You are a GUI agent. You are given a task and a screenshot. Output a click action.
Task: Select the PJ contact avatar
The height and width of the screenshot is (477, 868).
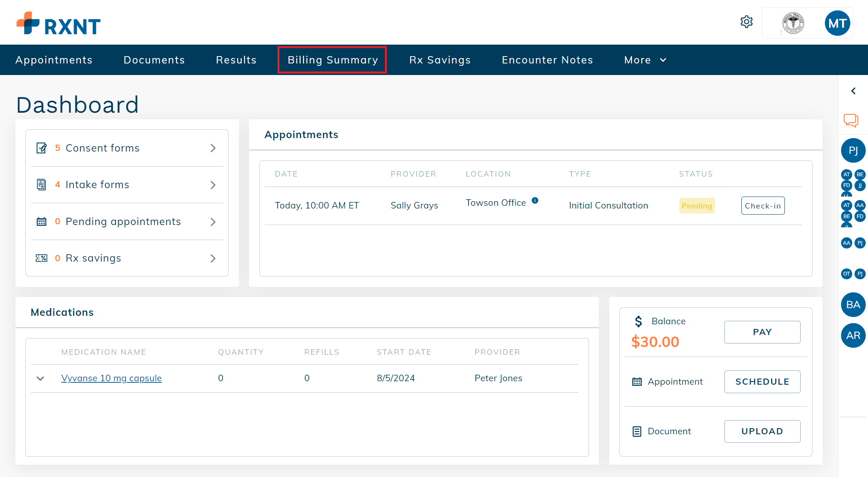(x=853, y=150)
